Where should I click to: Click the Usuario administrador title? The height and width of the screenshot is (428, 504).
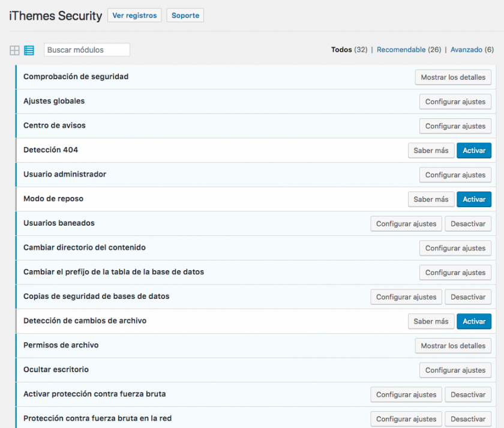click(65, 174)
